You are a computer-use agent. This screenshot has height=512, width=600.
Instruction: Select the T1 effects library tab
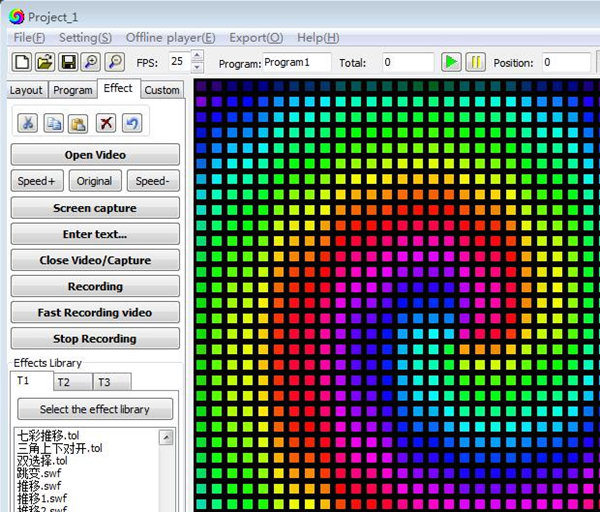pos(31,381)
